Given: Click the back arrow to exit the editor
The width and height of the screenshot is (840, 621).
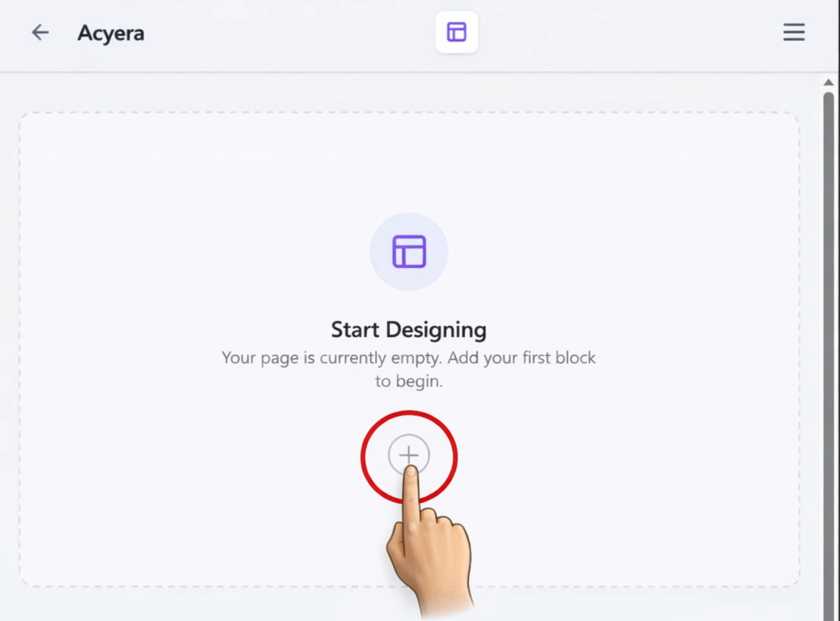Looking at the screenshot, I should coord(40,32).
